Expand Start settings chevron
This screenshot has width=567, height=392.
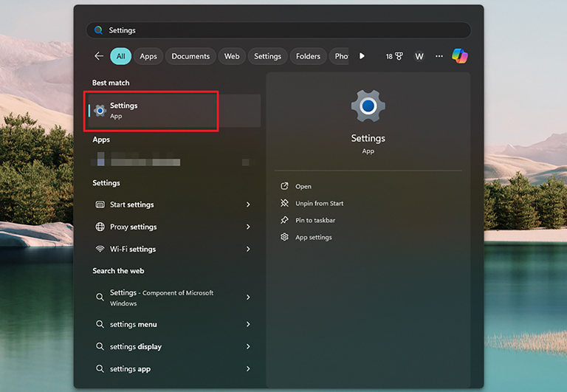click(x=248, y=205)
